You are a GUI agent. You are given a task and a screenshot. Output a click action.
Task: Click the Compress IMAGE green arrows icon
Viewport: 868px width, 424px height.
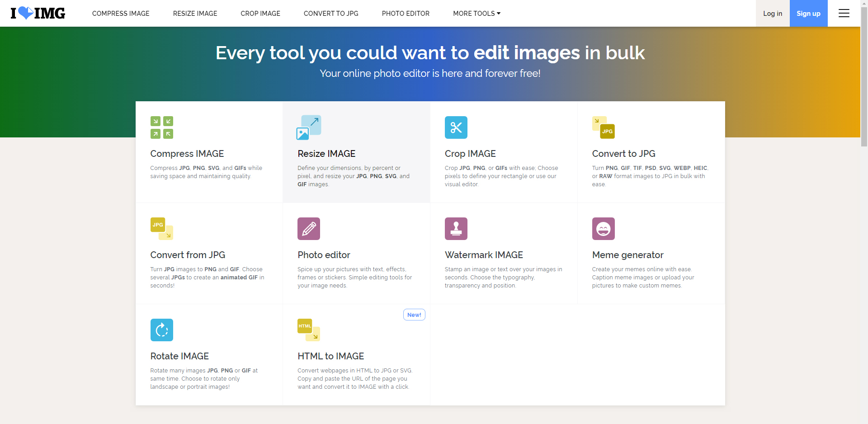pos(162,127)
